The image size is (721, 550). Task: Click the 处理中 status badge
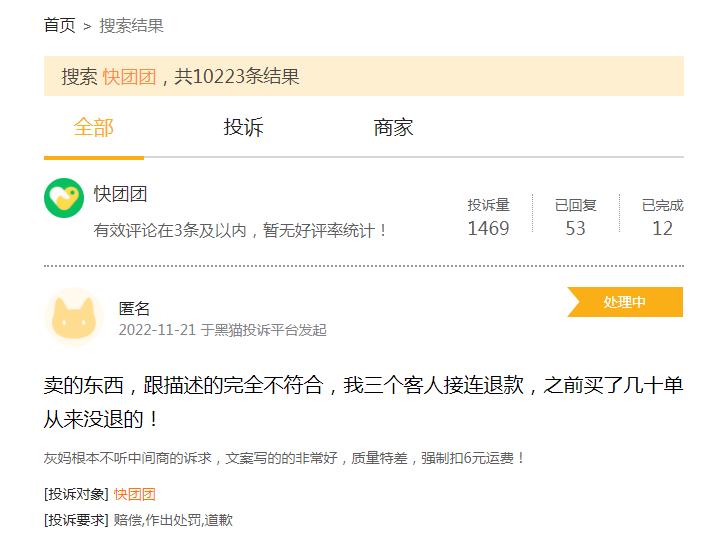625,302
